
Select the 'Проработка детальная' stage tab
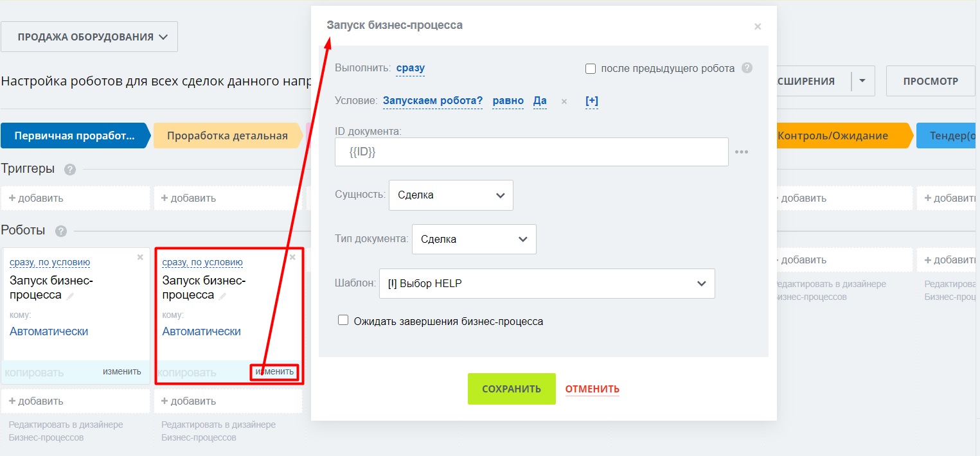(x=227, y=136)
